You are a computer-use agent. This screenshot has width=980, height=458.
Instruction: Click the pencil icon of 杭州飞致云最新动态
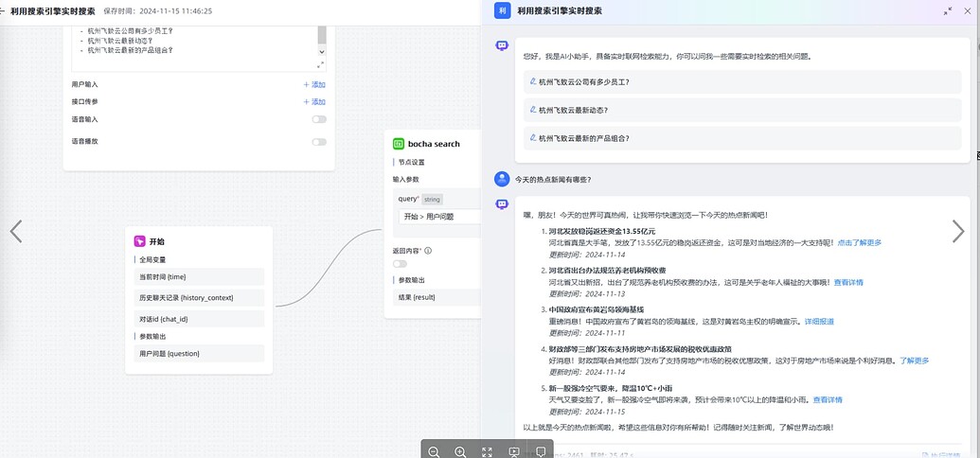533,110
